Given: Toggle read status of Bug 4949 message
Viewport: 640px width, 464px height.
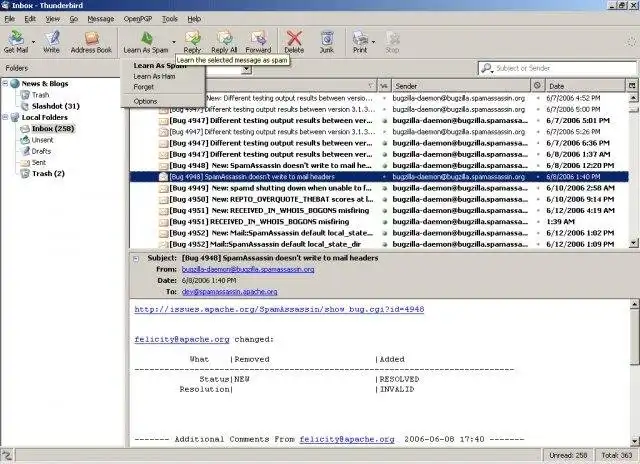Looking at the screenshot, I should pyautogui.click(x=384, y=188).
